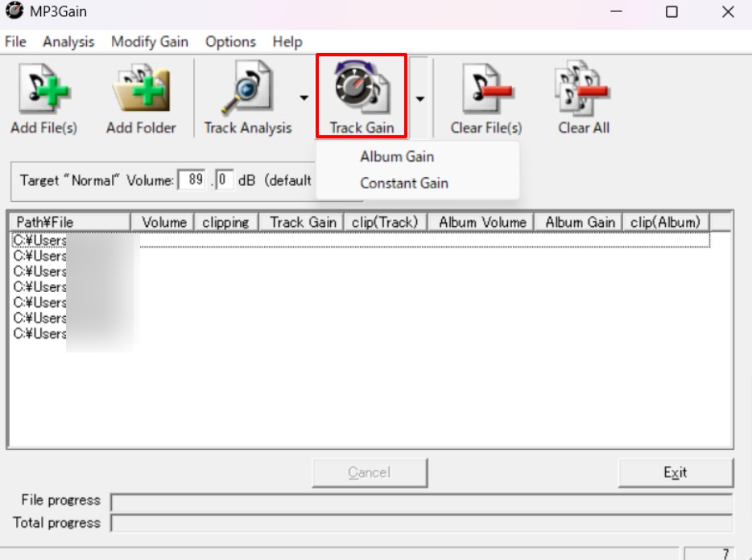Expand the Track Analysis dropdown arrow
Image resolution: width=752 pixels, height=560 pixels.
pos(304,98)
